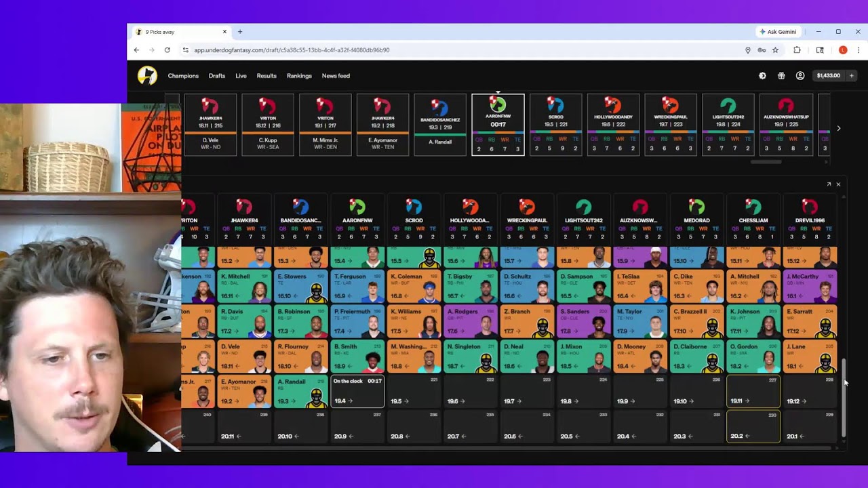Close the '9 Picks away' tab

click(224, 32)
